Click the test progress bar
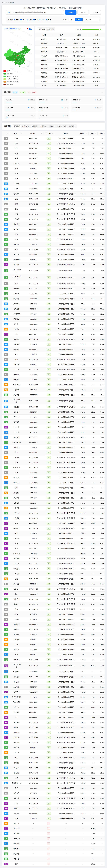107x868 pixels. coord(91,29)
